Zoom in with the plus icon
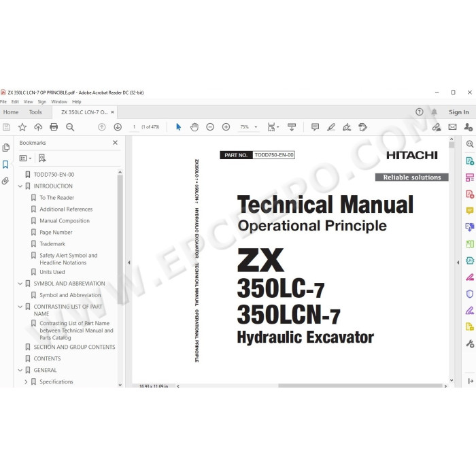 226,127
